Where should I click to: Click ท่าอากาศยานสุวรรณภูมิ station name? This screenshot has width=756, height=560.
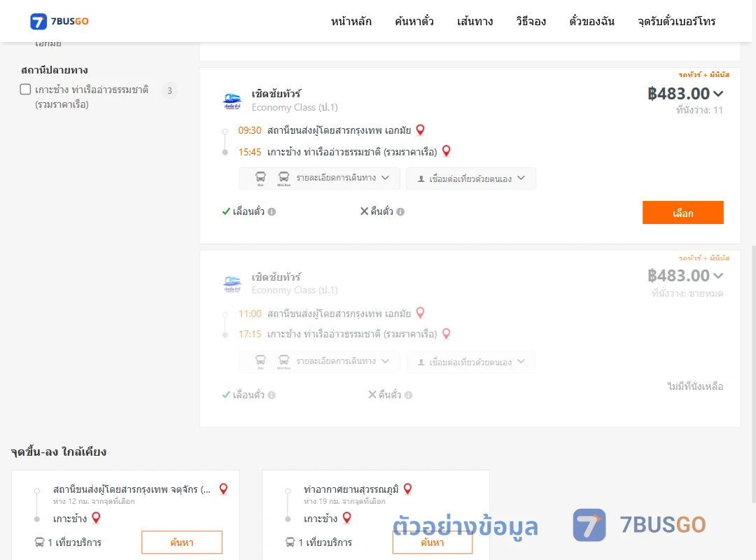[351, 489]
